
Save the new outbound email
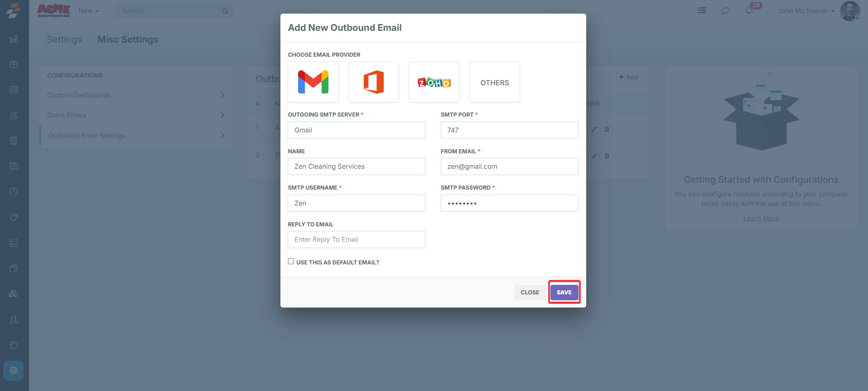564,293
